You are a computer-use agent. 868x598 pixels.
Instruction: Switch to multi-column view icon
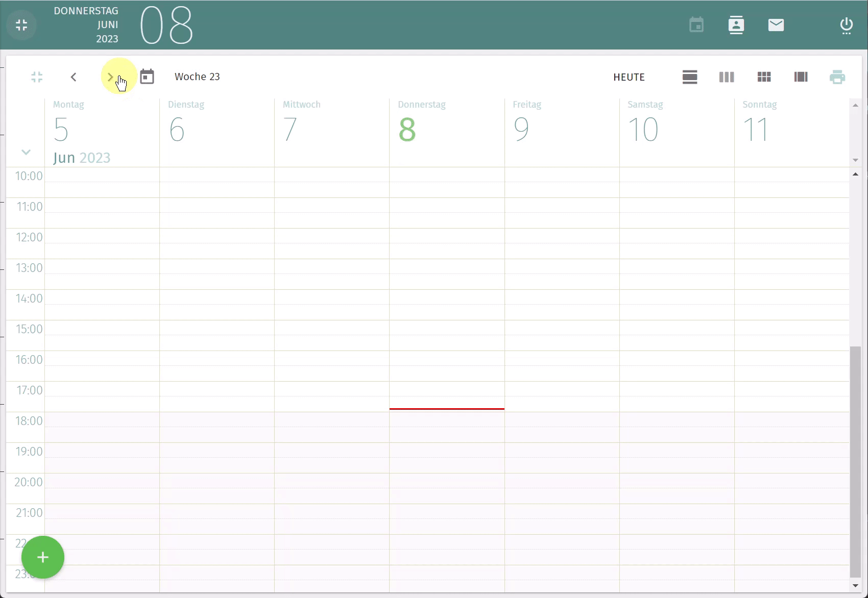801,77
